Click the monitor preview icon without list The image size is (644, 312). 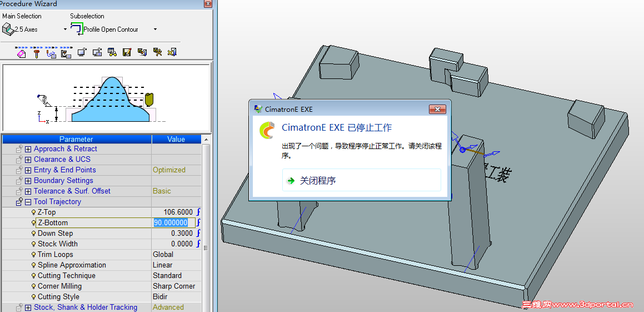[82, 52]
